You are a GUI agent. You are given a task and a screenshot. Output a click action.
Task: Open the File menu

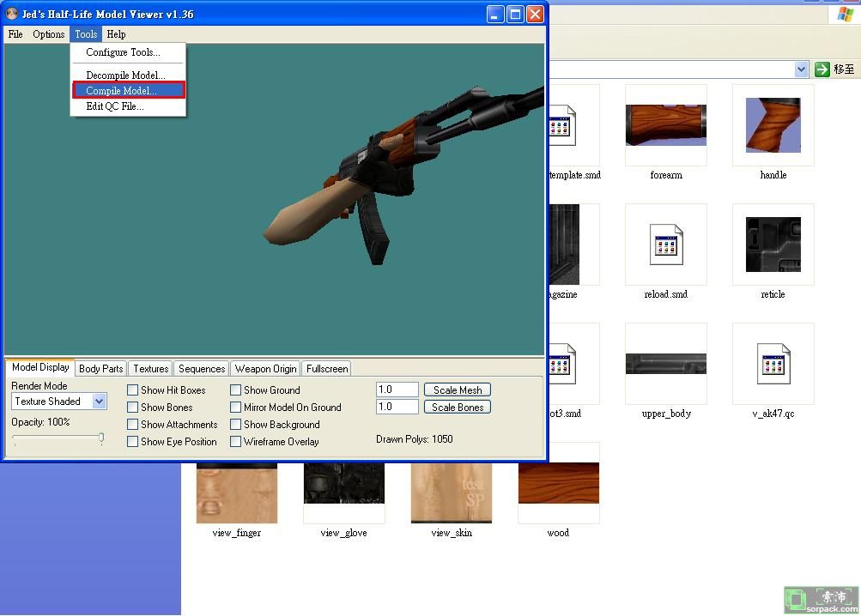(15, 34)
